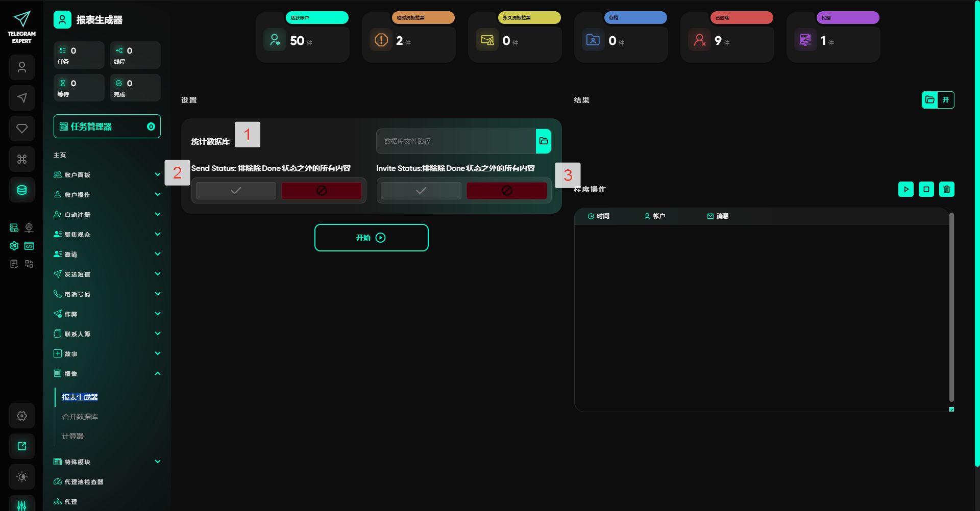Disable Invite Status with red block toggle
Screen dimensions: 980x511
(x=506, y=191)
